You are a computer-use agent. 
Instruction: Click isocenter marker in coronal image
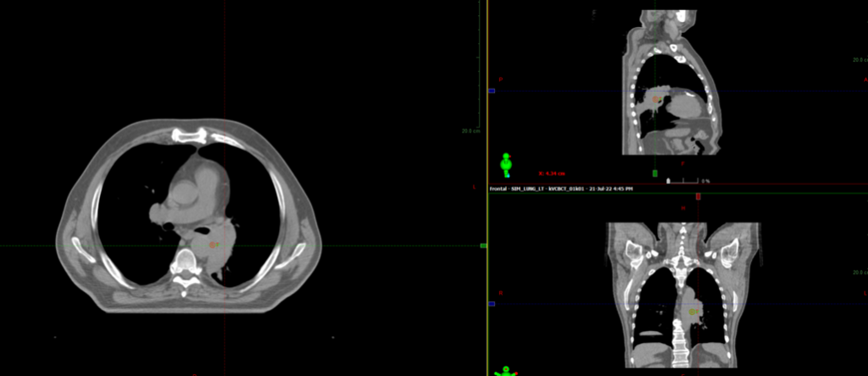693,312
